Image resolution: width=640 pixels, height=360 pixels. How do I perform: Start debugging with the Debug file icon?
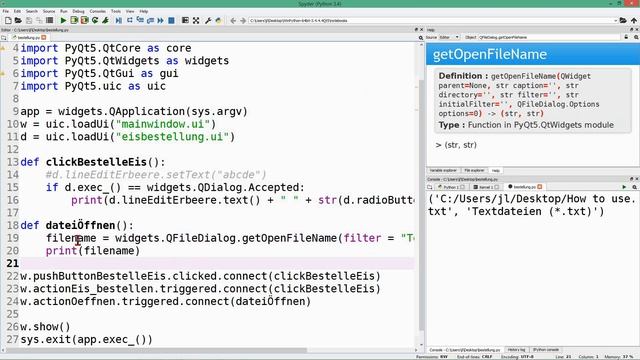click(119, 20)
